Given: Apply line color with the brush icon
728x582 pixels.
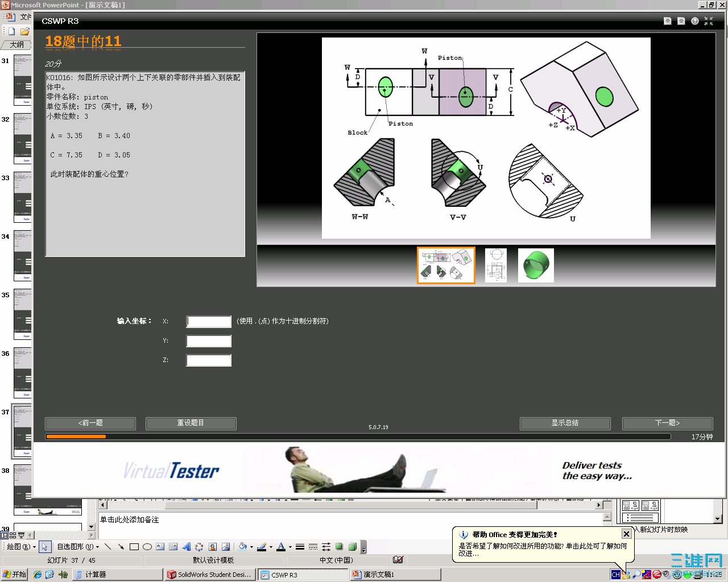Looking at the screenshot, I should (262, 547).
